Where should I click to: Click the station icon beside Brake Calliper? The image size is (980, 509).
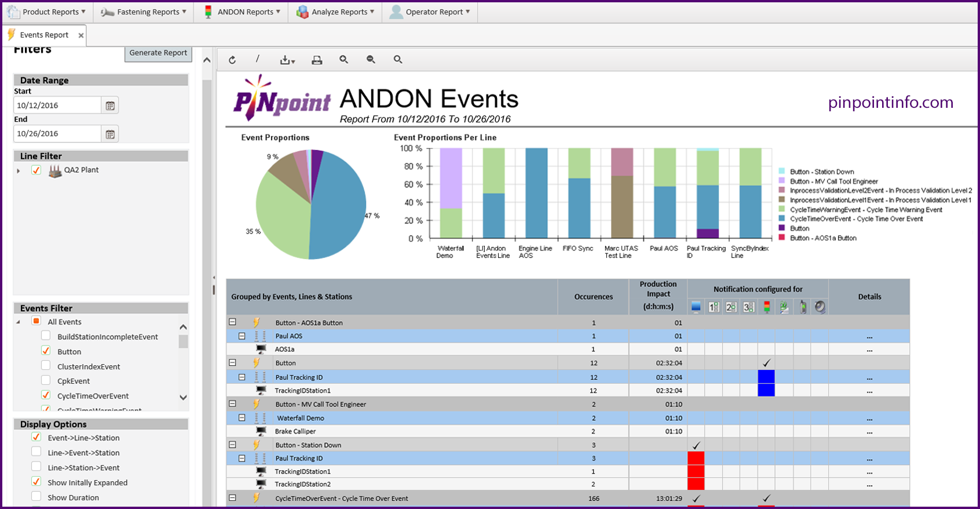pyautogui.click(x=261, y=431)
